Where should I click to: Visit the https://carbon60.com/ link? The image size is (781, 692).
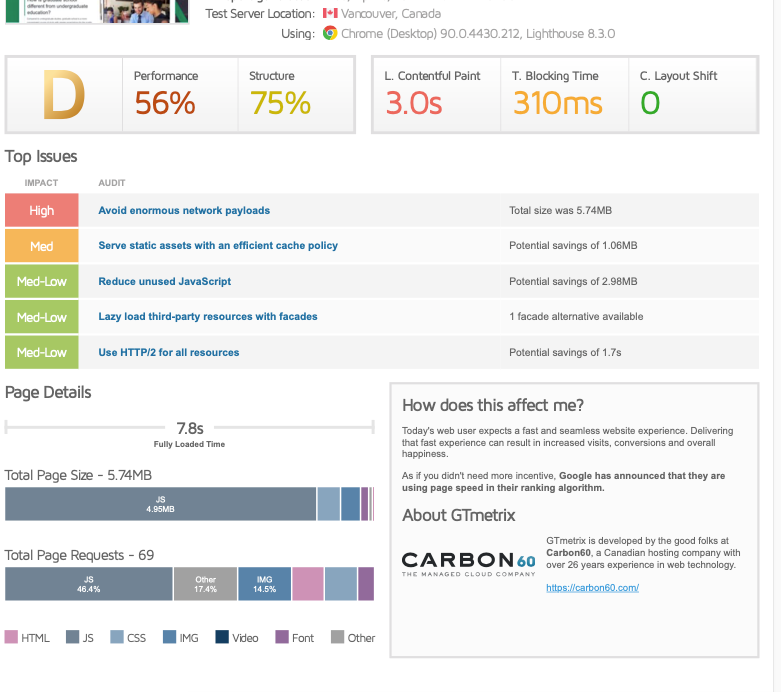pos(592,587)
